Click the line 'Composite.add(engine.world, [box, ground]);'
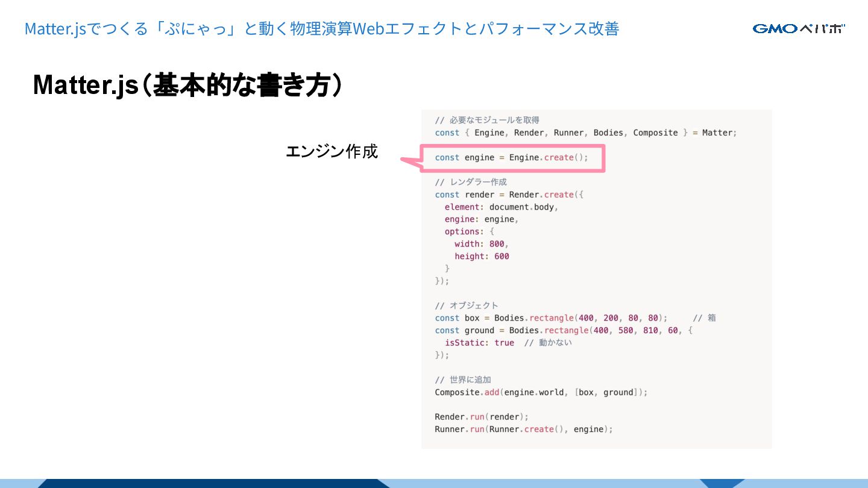 541,392
